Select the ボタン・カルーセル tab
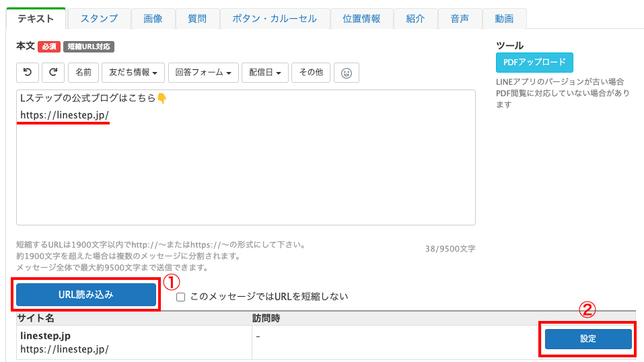This screenshot has width=644, height=362. pyautogui.click(x=275, y=18)
